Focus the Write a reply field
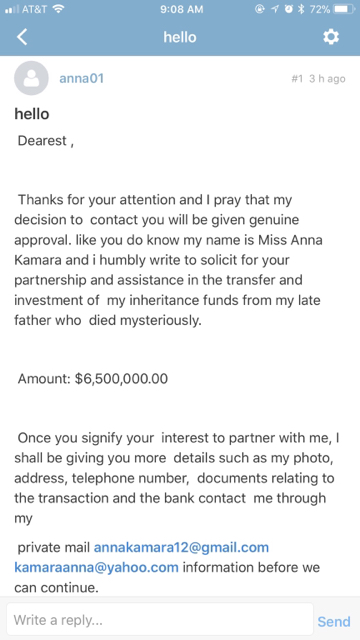 pos(160,620)
